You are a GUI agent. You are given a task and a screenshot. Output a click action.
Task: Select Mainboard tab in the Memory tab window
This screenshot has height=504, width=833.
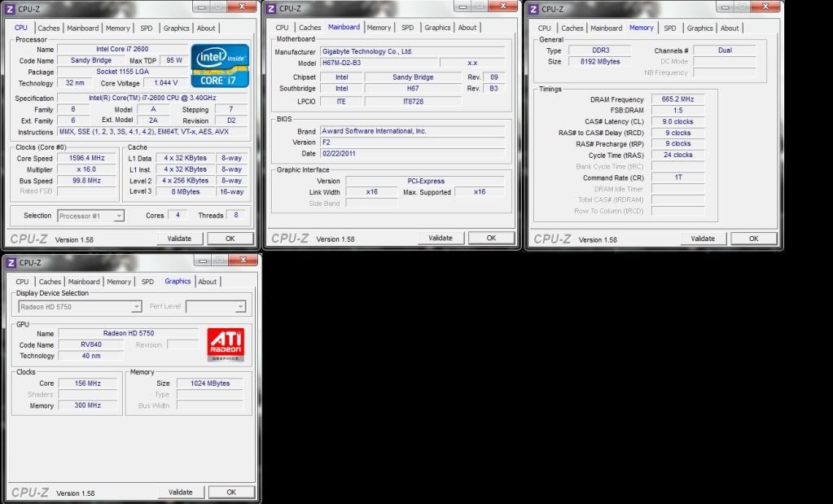point(606,28)
